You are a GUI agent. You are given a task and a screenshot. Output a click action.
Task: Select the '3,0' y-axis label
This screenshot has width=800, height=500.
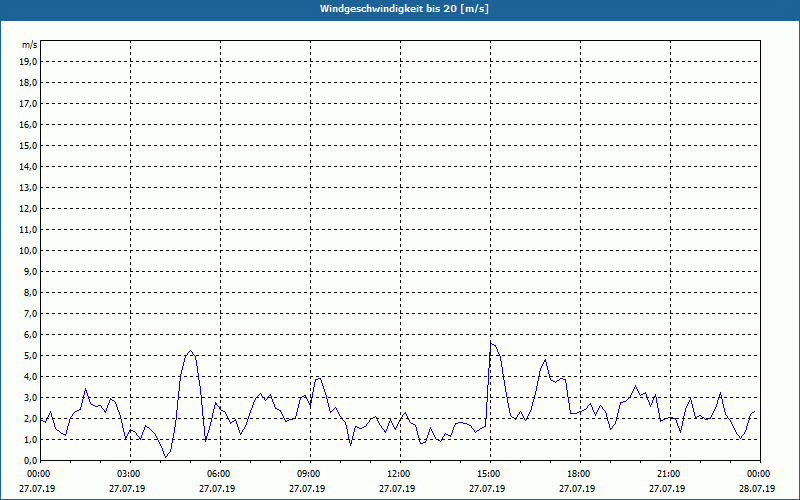point(30,397)
